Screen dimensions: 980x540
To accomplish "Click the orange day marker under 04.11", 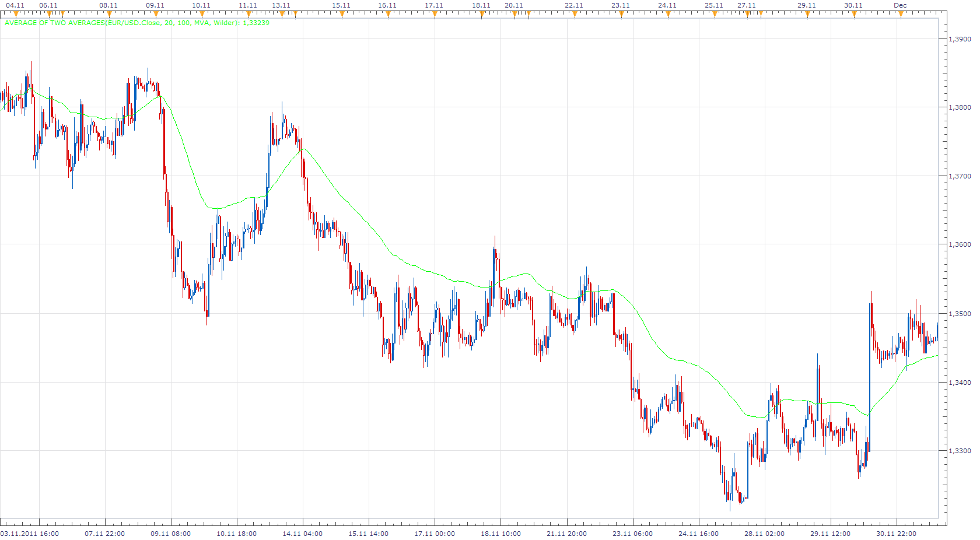I will pyautogui.click(x=16, y=14).
